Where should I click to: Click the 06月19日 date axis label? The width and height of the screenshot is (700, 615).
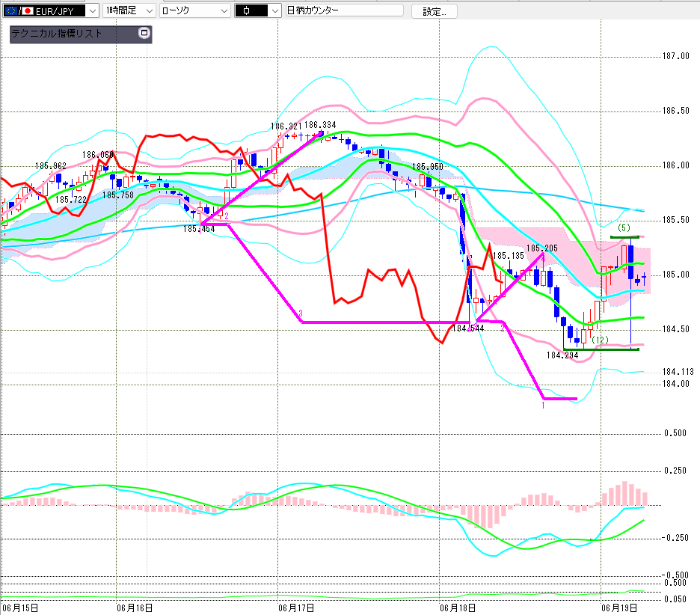tap(619, 608)
